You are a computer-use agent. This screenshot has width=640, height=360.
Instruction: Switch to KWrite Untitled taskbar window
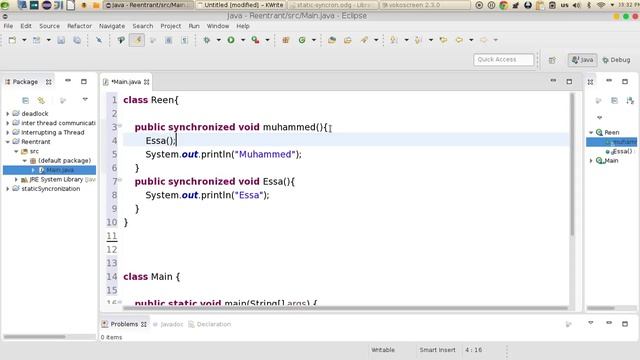(240, 5)
